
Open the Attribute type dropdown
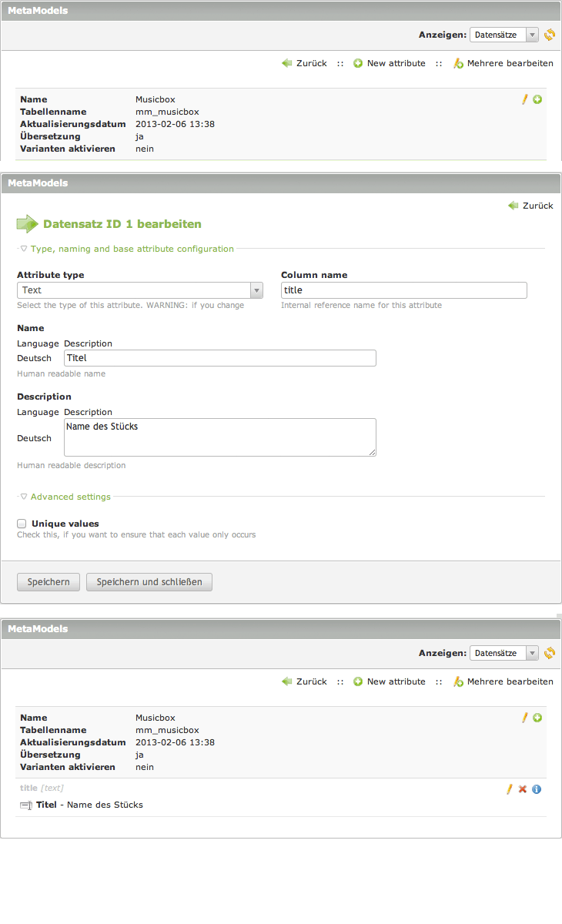(x=140, y=290)
